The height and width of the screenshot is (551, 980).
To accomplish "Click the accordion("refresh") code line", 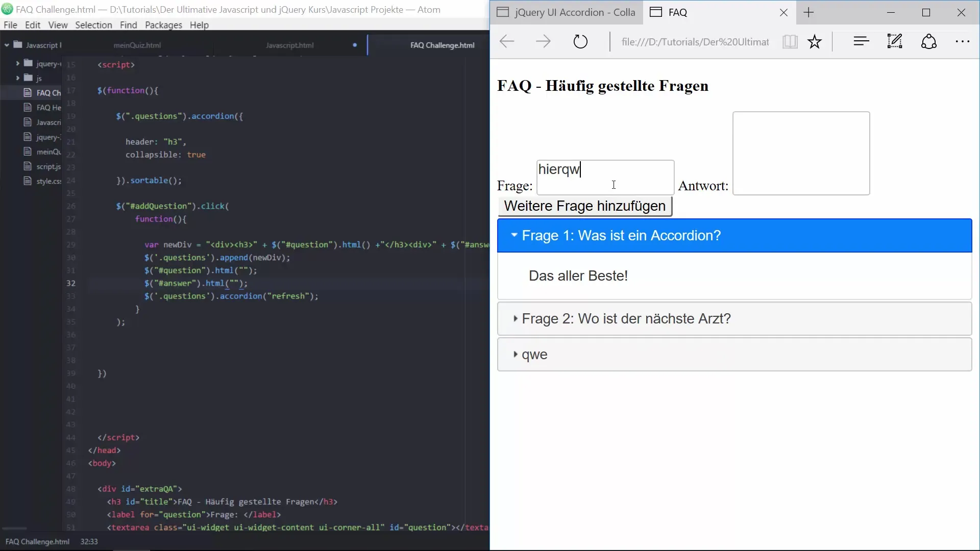I will pos(231,296).
